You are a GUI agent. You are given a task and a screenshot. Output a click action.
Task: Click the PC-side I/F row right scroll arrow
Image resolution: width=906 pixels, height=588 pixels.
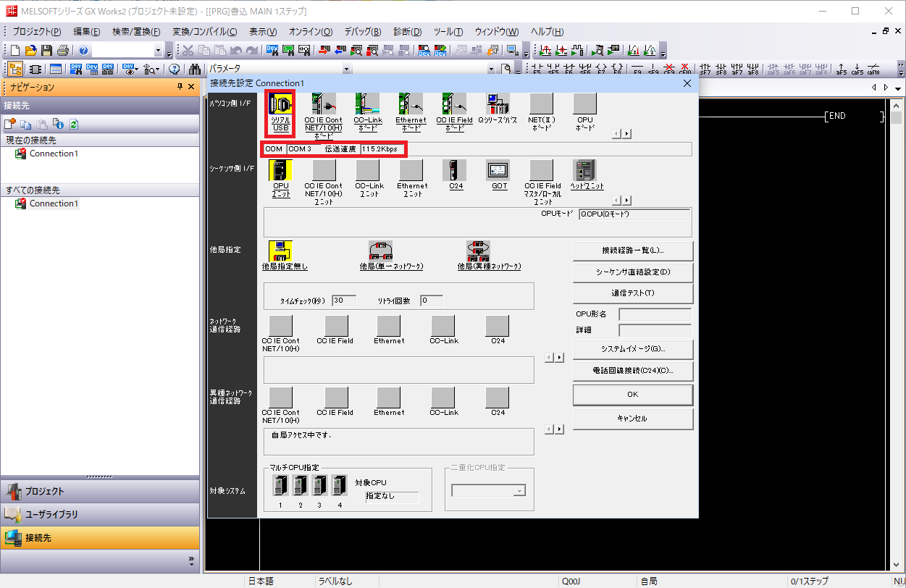click(627, 133)
